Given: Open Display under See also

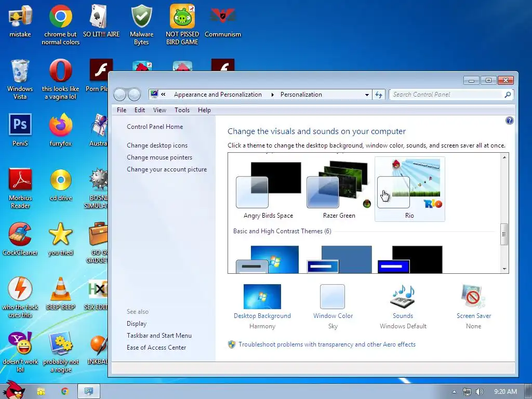Looking at the screenshot, I should click(137, 324).
